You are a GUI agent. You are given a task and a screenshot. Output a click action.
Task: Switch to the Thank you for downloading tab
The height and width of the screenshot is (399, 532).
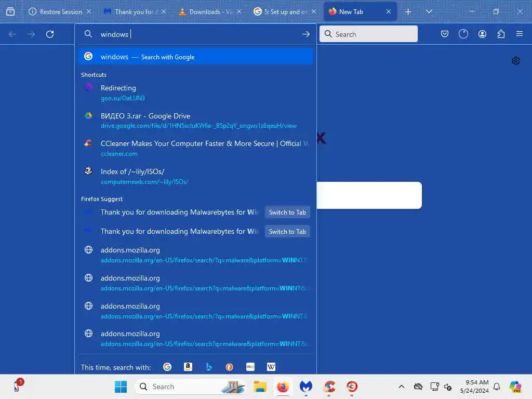pos(135,11)
